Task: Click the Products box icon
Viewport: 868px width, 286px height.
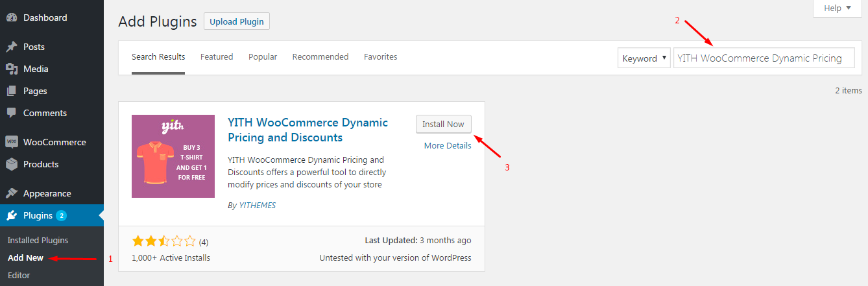Action: (11, 164)
